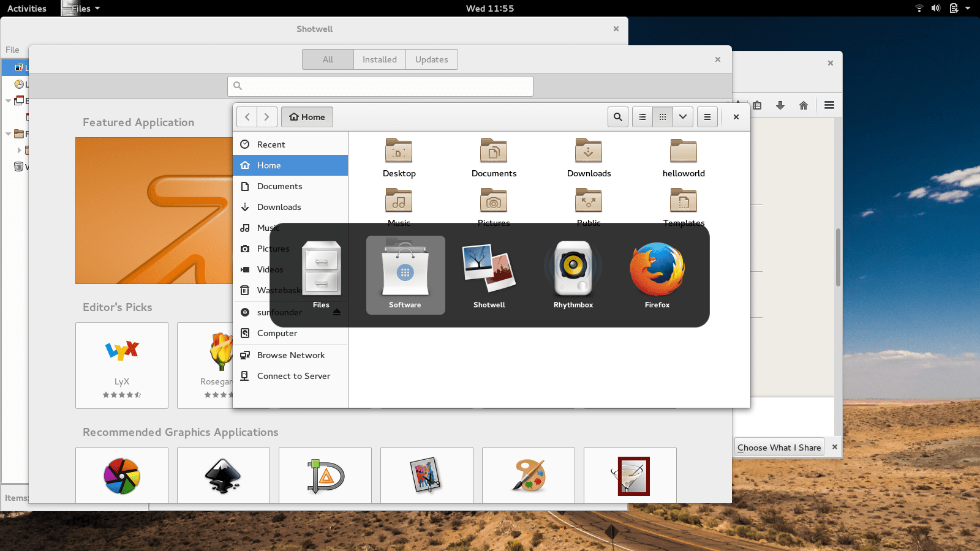Open the helloworld folder

(684, 158)
